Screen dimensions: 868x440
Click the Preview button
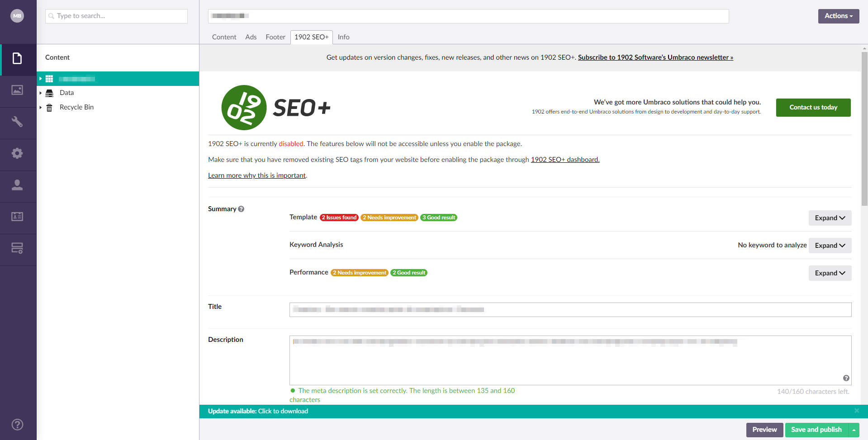pos(764,430)
